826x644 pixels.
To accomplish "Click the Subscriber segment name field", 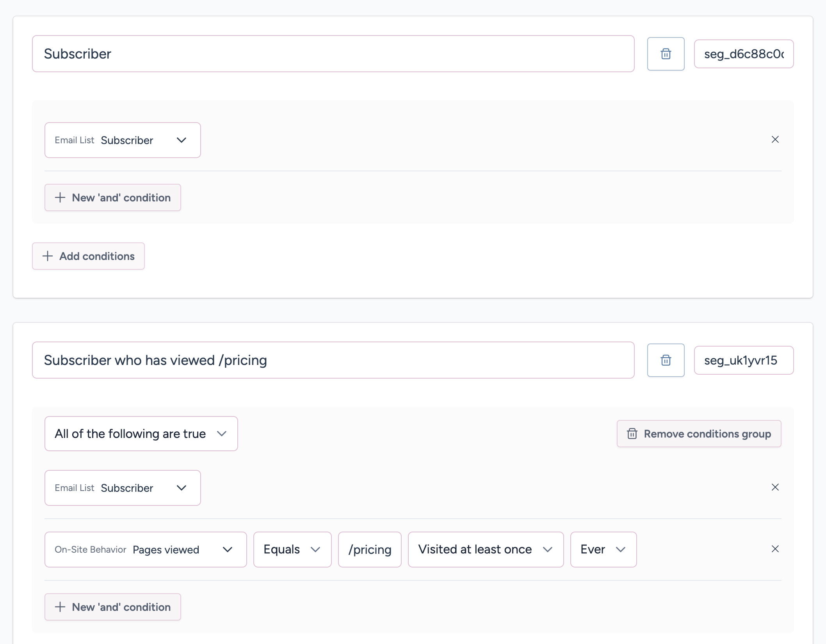I will pyautogui.click(x=333, y=54).
